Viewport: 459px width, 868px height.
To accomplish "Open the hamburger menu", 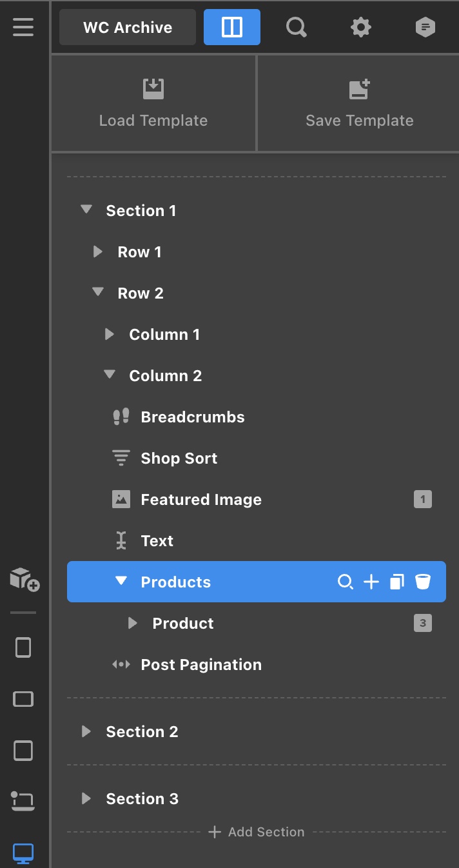I will tap(23, 28).
